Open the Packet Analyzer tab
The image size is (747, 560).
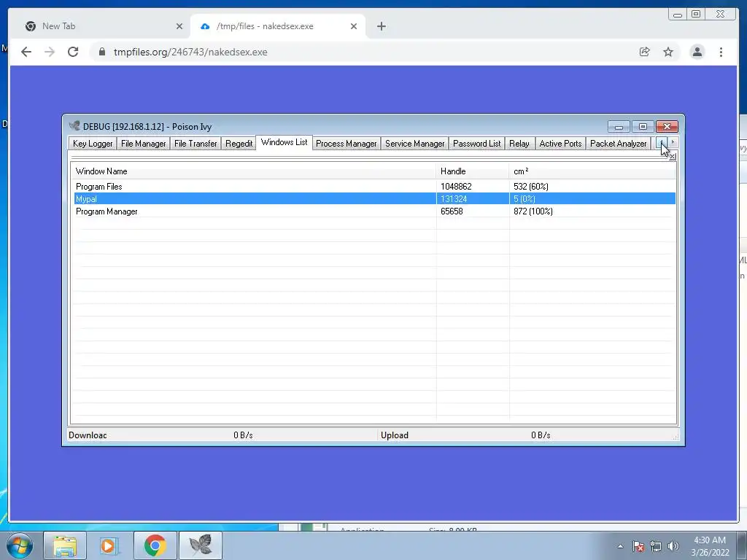(x=619, y=144)
